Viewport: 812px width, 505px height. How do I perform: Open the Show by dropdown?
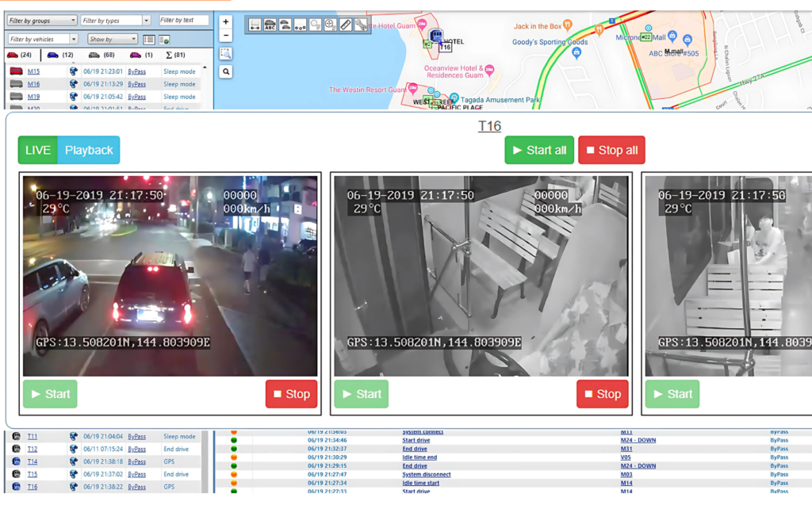click(x=112, y=39)
